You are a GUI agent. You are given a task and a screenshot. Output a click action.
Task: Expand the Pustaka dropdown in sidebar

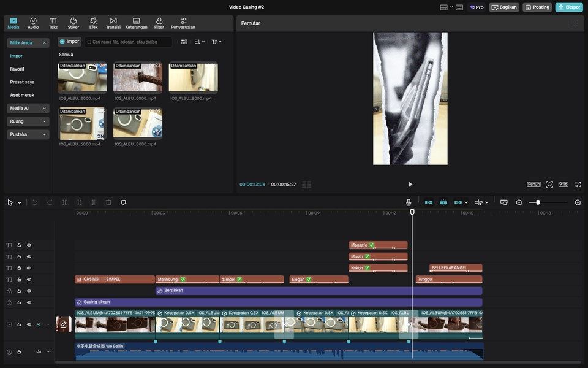[28, 134]
